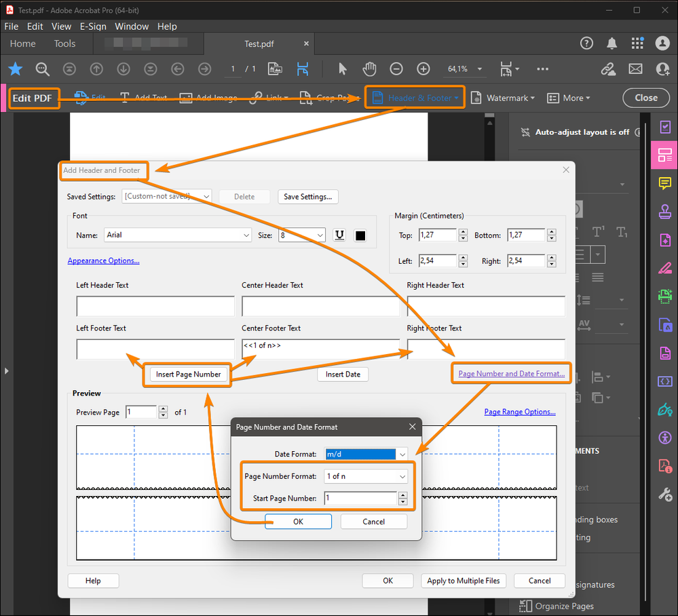Open the notifications bell icon
The height and width of the screenshot is (616, 678).
(x=612, y=43)
